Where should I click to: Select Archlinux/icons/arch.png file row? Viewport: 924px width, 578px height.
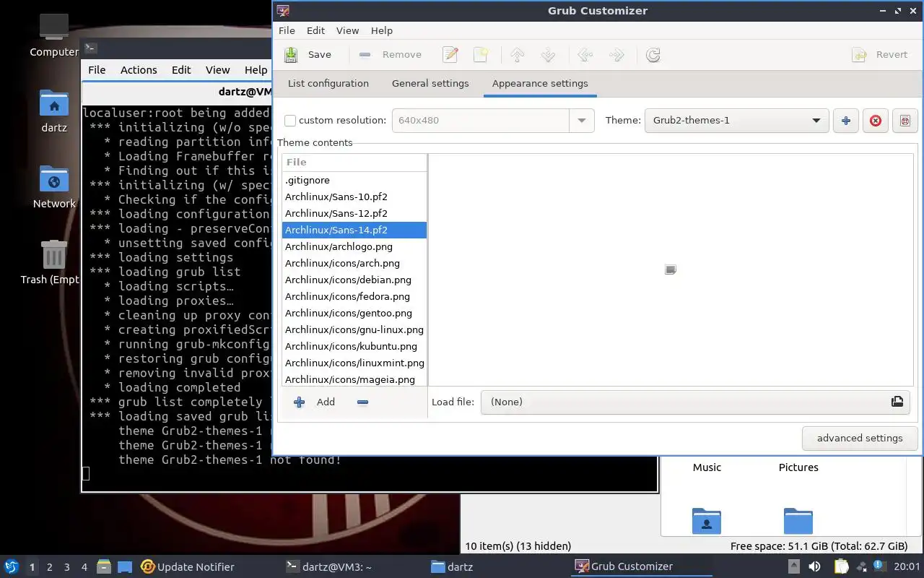pyautogui.click(x=354, y=263)
